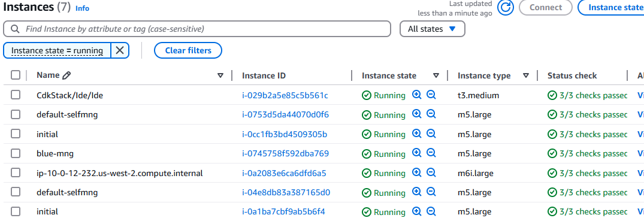The height and width of the screenshot is (221, 644).
Task: Click 3/3 checks passed for blue-mng
Action: click(588, 154)
